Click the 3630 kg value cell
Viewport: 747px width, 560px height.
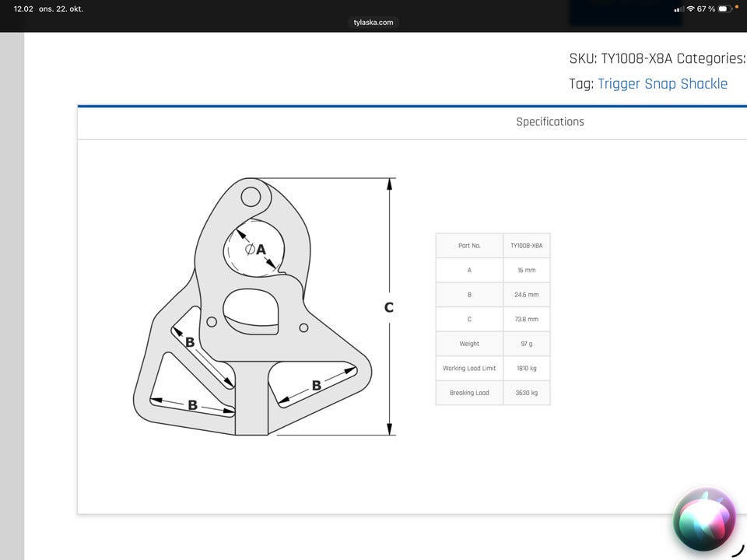tap(527, 393)
